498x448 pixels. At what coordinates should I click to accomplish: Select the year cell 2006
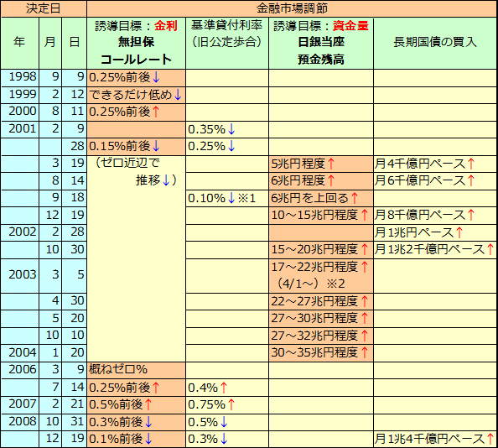tap(19, 370)
